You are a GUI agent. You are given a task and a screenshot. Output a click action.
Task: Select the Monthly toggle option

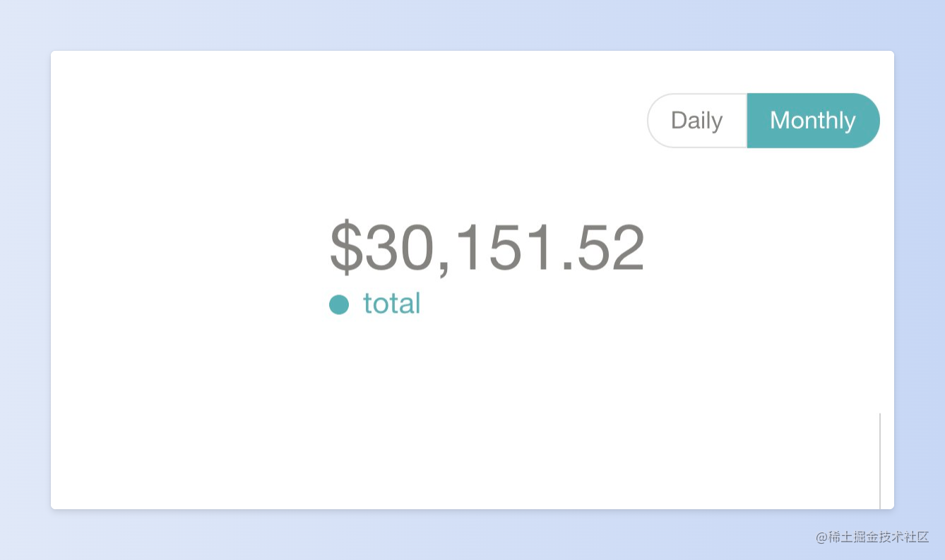click(x=812, y=121)
